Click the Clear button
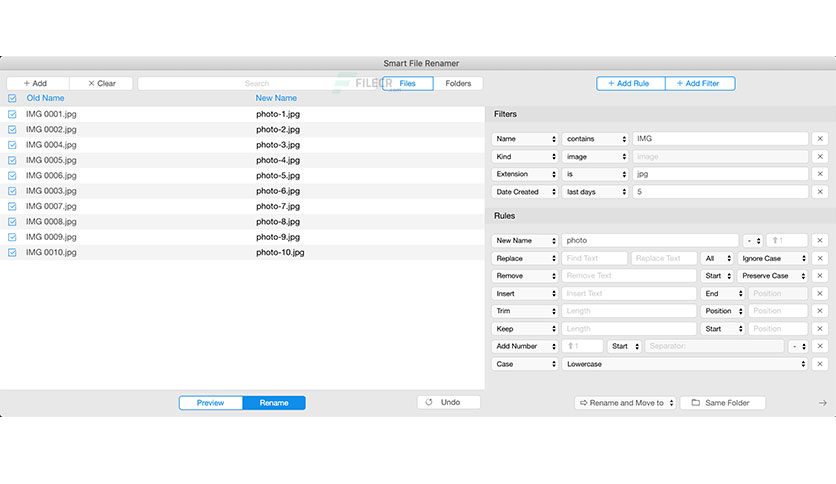 (x=101, y=83)
